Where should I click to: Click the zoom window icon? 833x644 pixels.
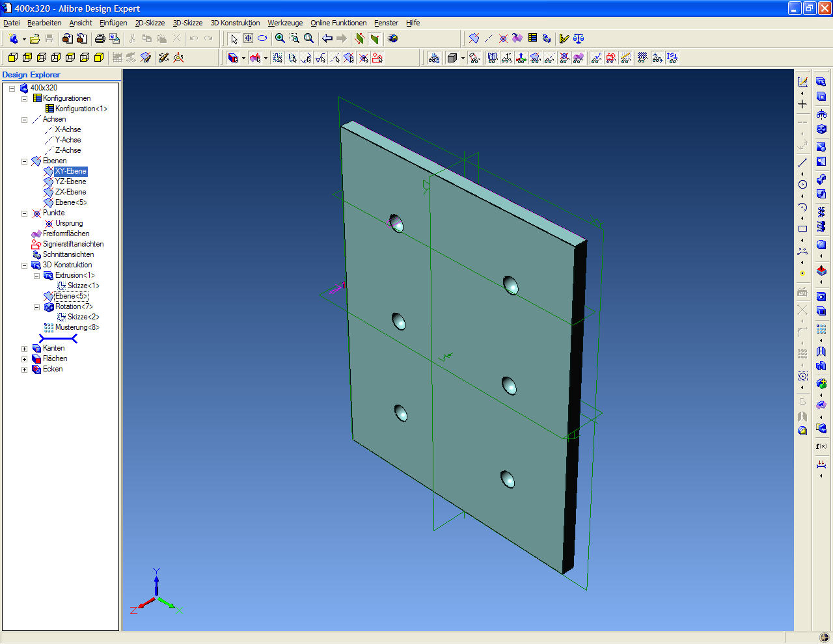pos(294,39)
